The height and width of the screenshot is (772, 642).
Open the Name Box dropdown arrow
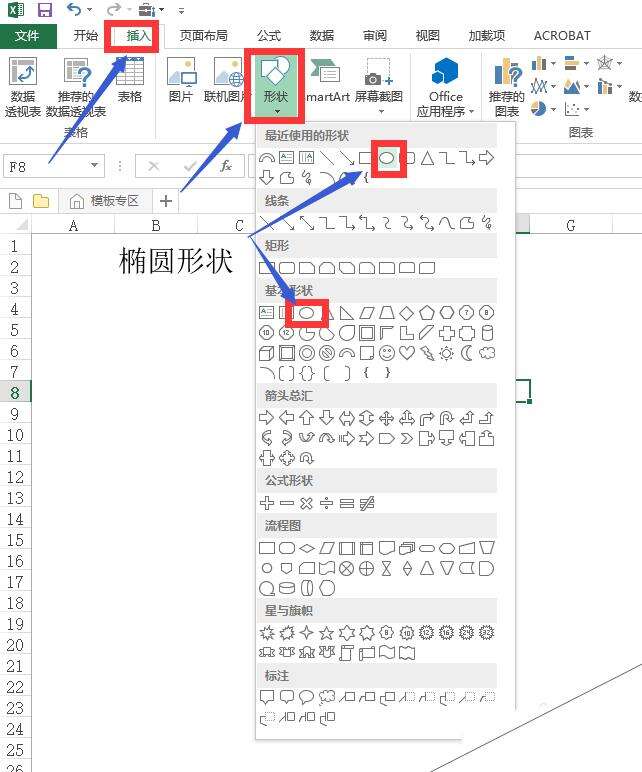tap(94, 165)
